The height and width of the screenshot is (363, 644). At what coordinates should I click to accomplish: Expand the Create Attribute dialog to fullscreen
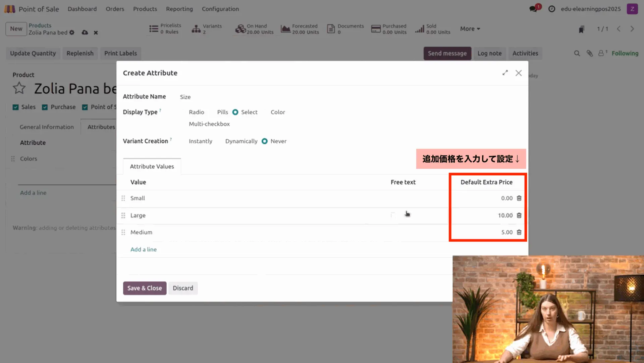[505, 73]
